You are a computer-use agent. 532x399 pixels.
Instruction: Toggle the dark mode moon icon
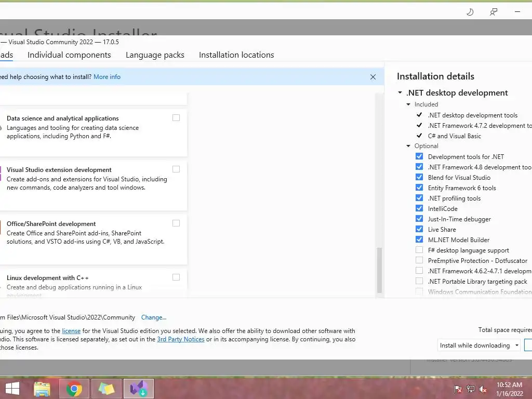click(x=470, y=12)
